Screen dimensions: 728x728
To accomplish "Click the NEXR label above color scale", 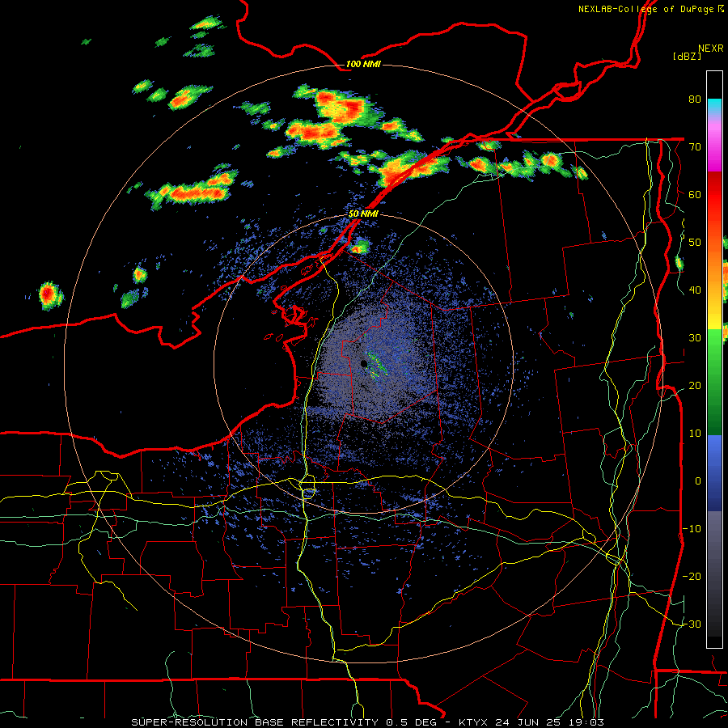I will pos(710,49).
